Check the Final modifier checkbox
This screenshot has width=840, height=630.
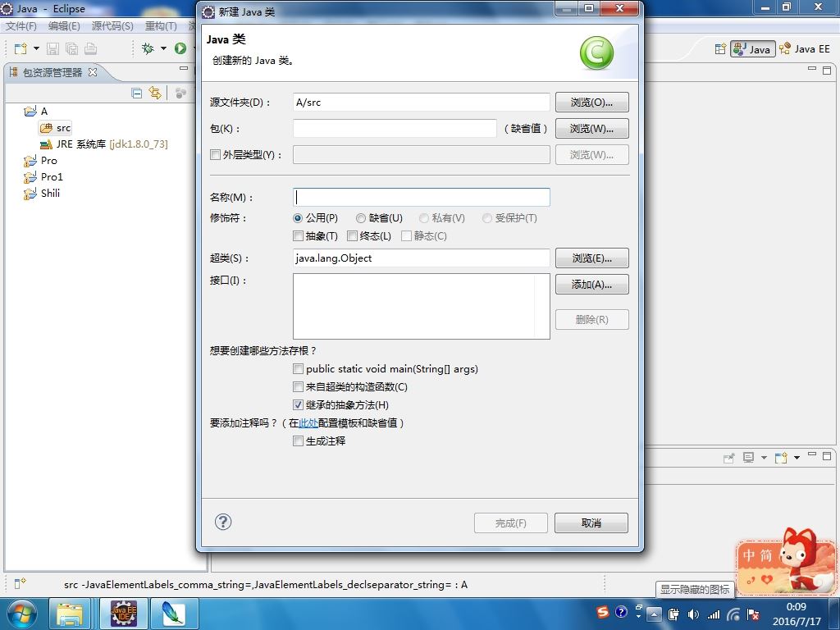352,235
